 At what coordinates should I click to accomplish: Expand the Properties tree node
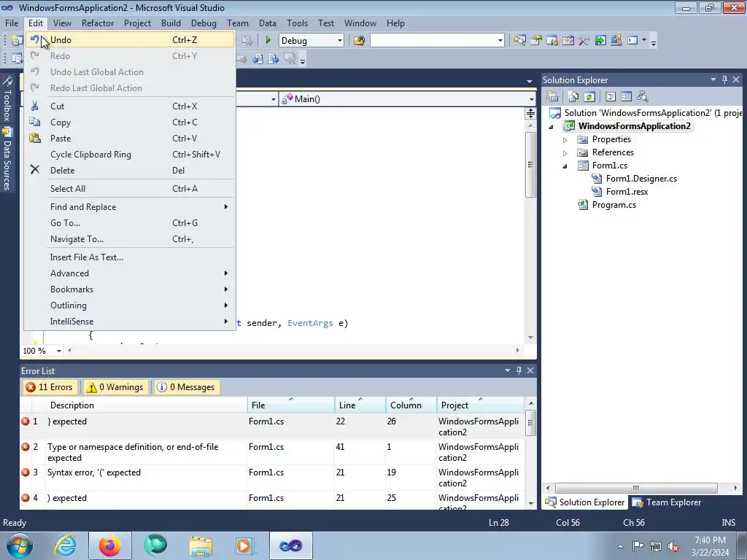(565, 140)
